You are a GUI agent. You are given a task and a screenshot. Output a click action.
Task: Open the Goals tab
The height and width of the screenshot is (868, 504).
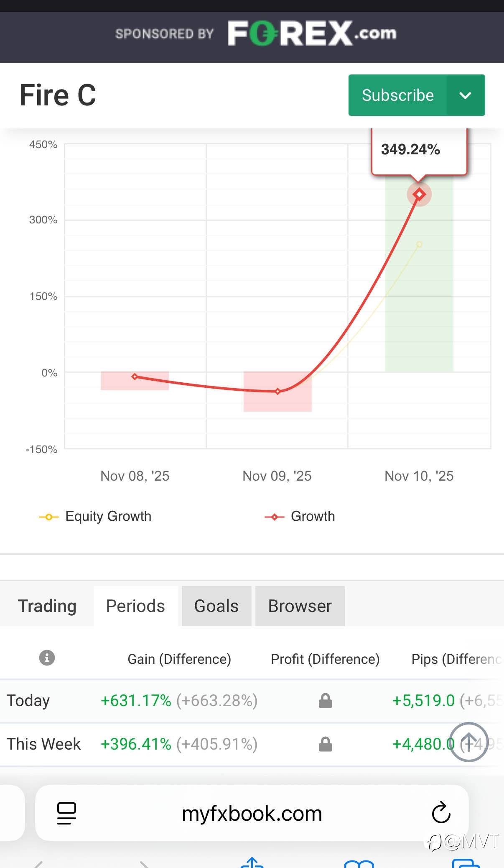click(216, 606)
